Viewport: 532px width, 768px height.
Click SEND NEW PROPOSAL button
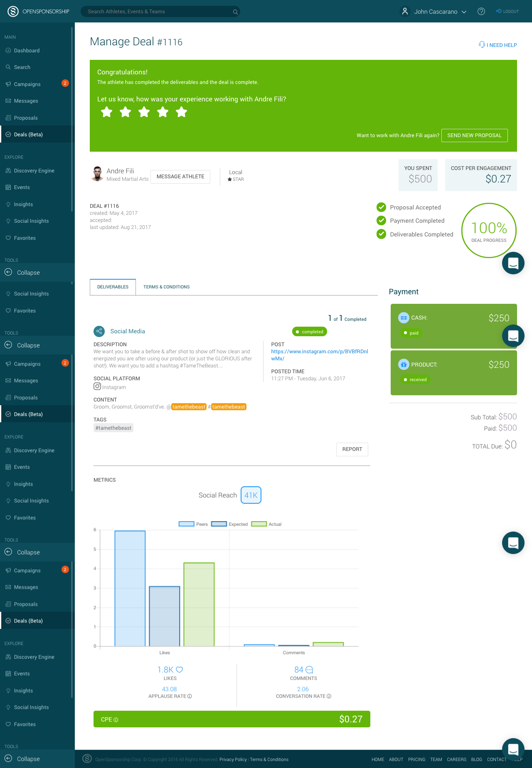pyautogui.click(x=474, y=135)
